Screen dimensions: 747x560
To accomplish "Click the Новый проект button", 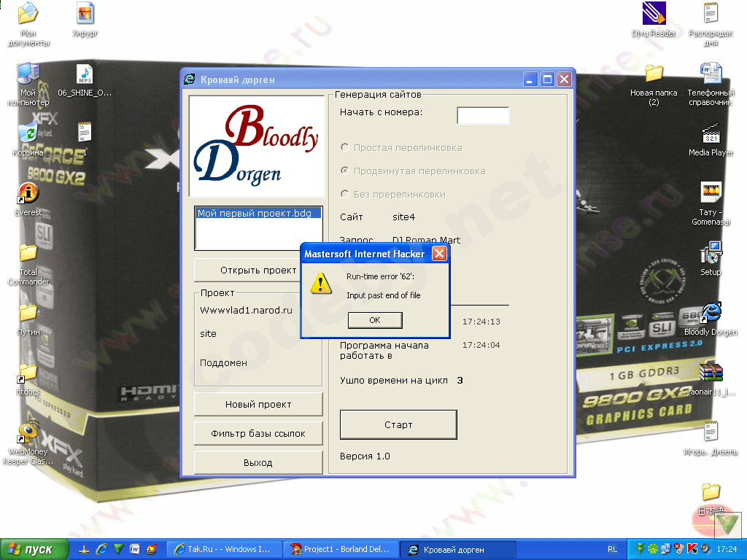I will tap(258, 404).
